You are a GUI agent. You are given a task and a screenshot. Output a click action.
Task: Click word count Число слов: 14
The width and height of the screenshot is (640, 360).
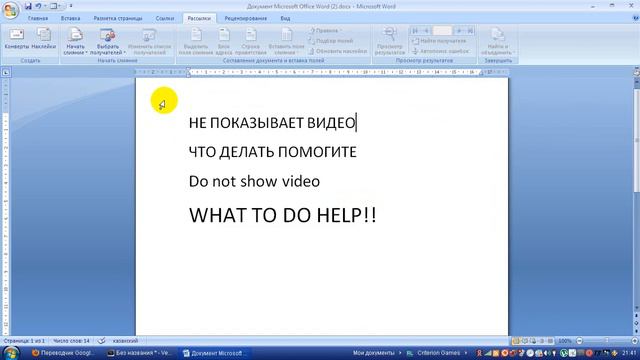pos(71,341)
